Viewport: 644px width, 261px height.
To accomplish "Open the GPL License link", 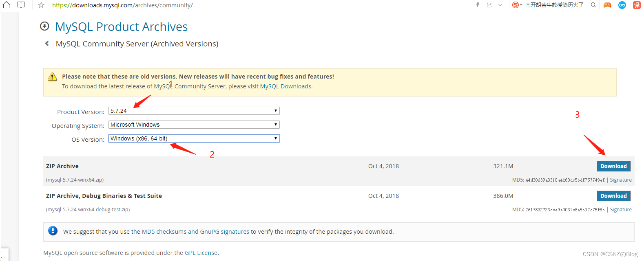I will [x=201, y=253].
